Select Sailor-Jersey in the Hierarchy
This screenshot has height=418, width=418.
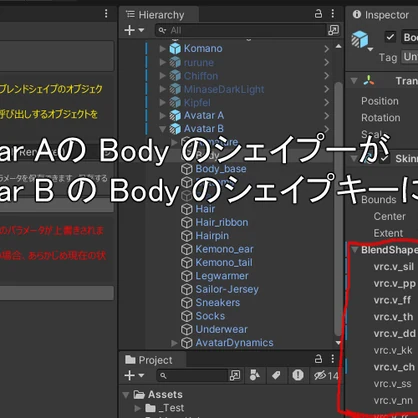[x=227, y=289]
